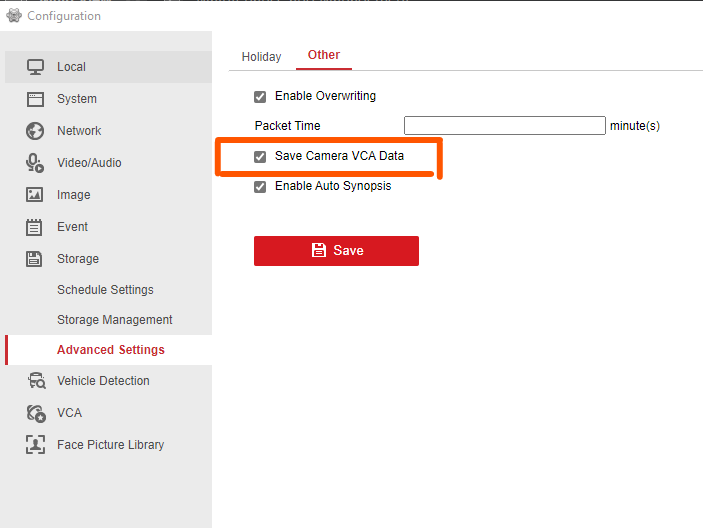Click the Face Picture Library icon
Screen dimensions: 703x528
click(35, 445)
